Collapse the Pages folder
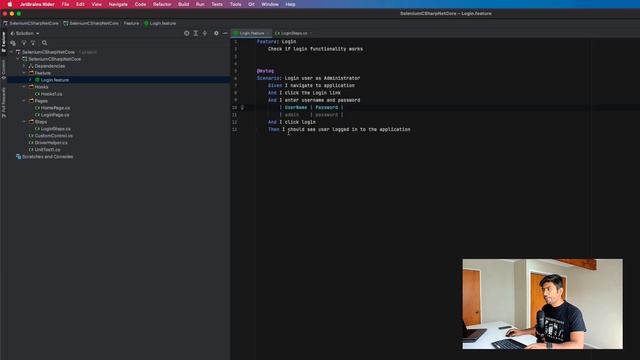This screenshot has width=640, height=360. click(24, 101)
